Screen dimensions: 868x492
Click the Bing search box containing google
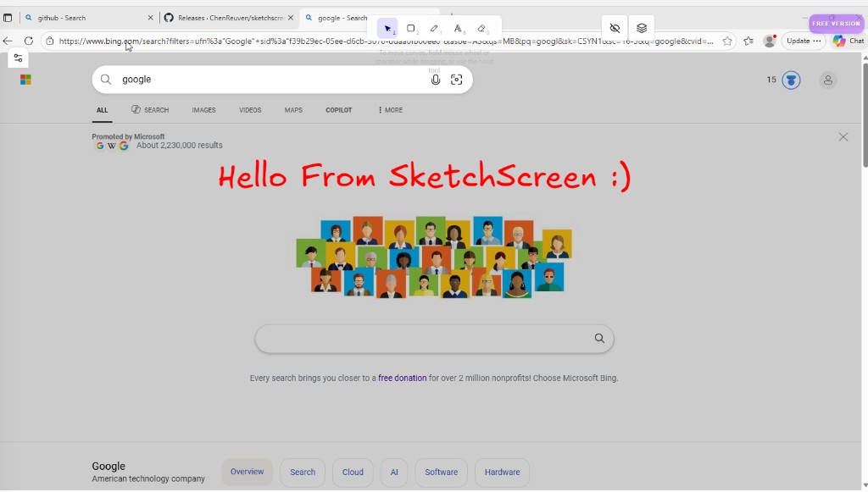coord(282,80)
